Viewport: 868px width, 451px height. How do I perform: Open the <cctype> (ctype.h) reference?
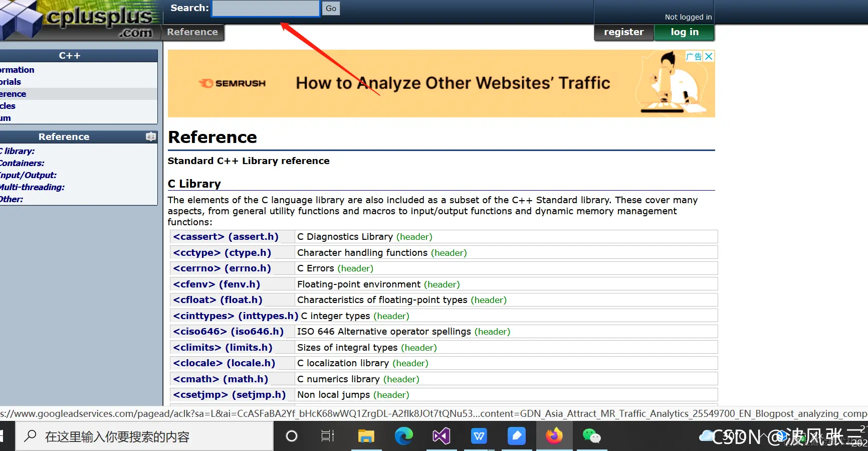point(222,253)
